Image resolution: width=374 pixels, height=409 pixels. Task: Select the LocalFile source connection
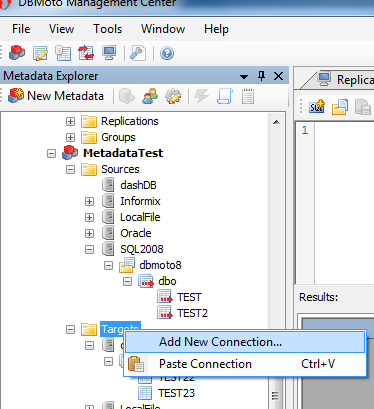[x=140, y=217]
